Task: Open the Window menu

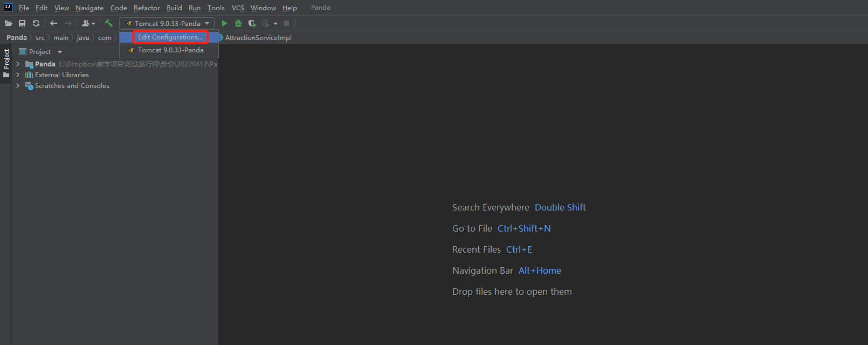Action: (x=263, y=8)
